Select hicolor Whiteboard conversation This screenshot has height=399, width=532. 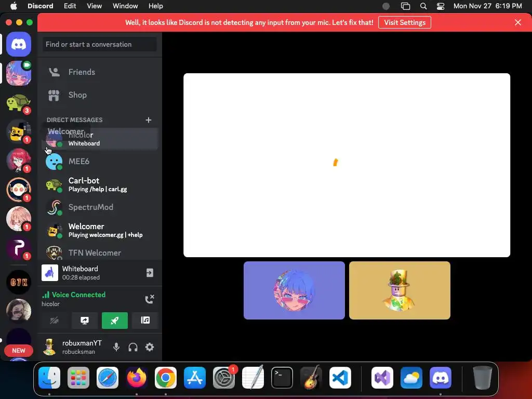click(100, 139)
